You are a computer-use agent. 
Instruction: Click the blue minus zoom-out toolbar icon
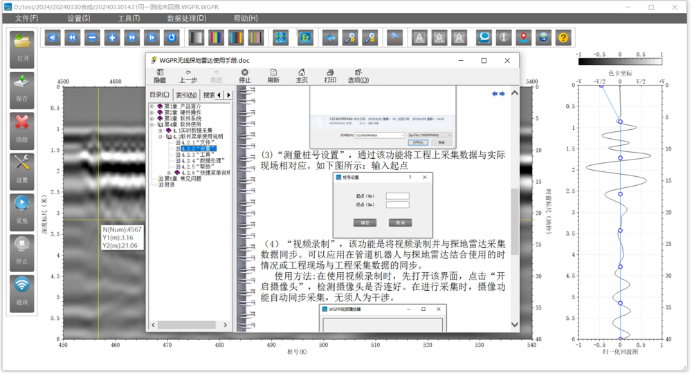(92, 38)
